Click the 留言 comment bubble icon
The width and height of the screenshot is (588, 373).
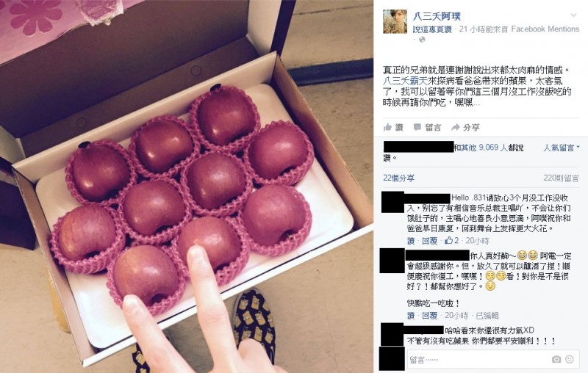(417, 127)
